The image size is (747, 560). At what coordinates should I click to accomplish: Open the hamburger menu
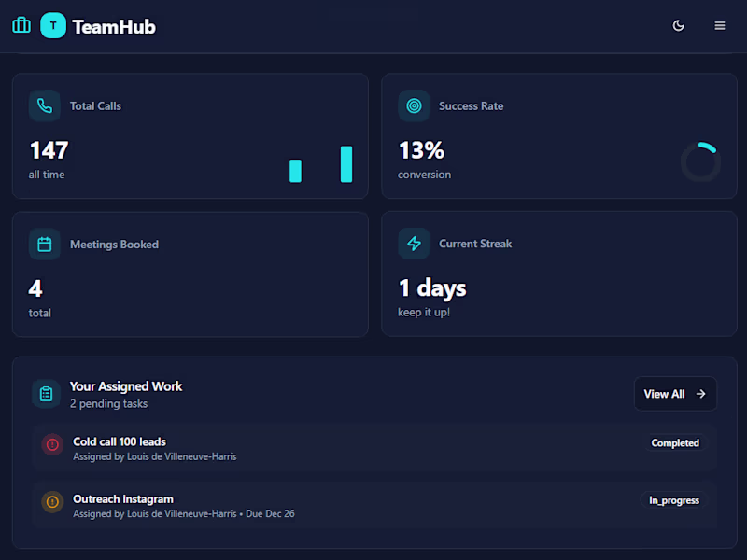pyautogui.click(x=720, y=26)
